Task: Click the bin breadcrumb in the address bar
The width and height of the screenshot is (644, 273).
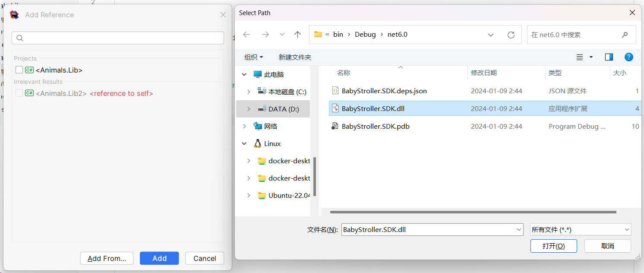Action: point(338,35)
